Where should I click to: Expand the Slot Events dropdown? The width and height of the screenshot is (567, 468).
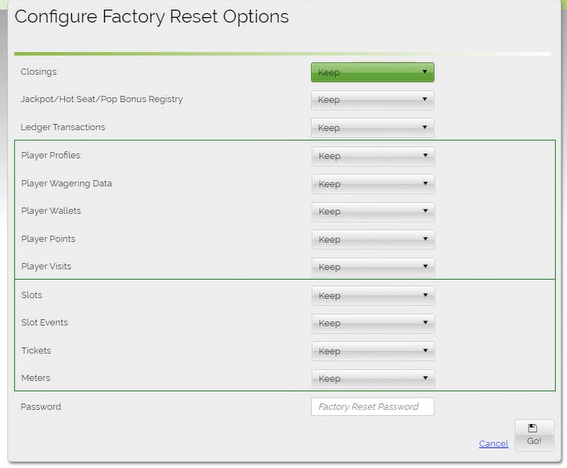(x=373, y=323)
